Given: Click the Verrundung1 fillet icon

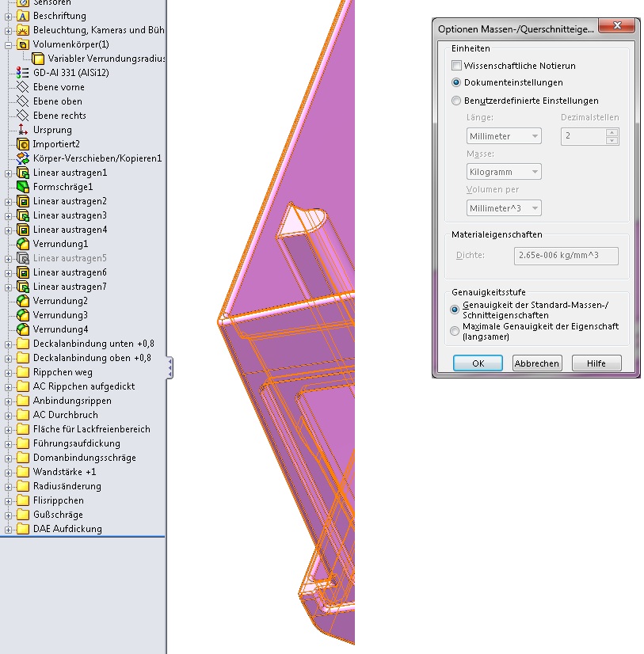Looking at the screenshot, I should point(23,244).
